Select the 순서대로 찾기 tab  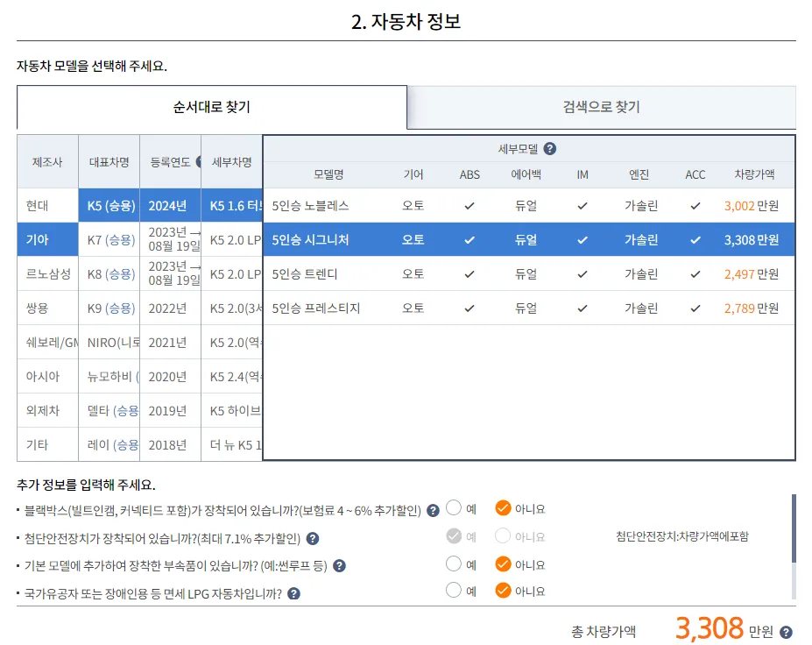[212, 107]
